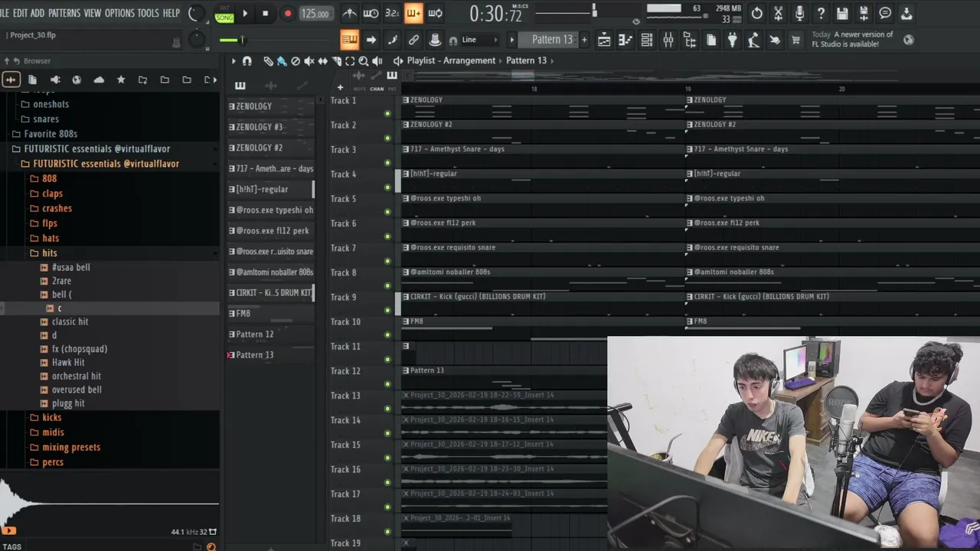Open the VIEW menu

[x=93, y=13]
